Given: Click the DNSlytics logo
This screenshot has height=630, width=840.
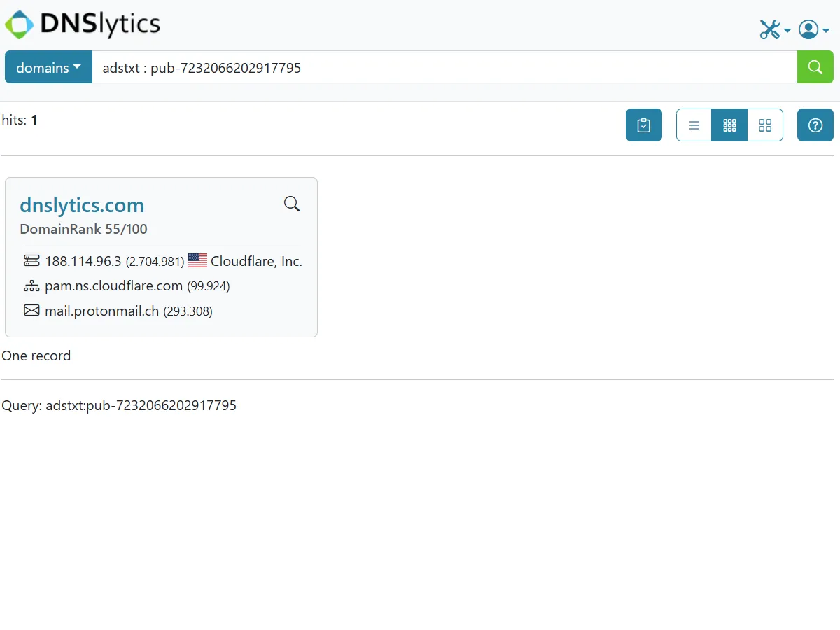Looking at the screenshot, I should (83, 25).
